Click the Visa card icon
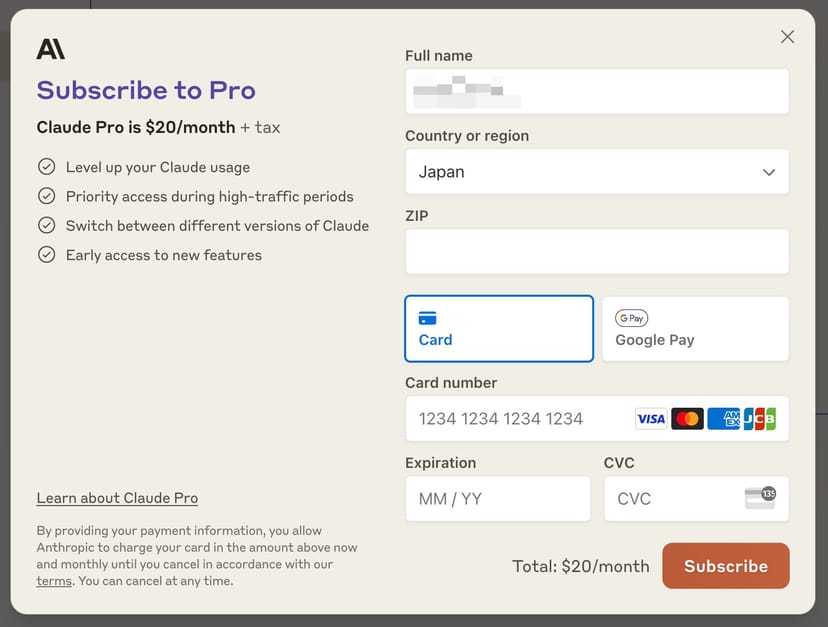The height and width of the screenshot is (627, 828). point(650,419)
